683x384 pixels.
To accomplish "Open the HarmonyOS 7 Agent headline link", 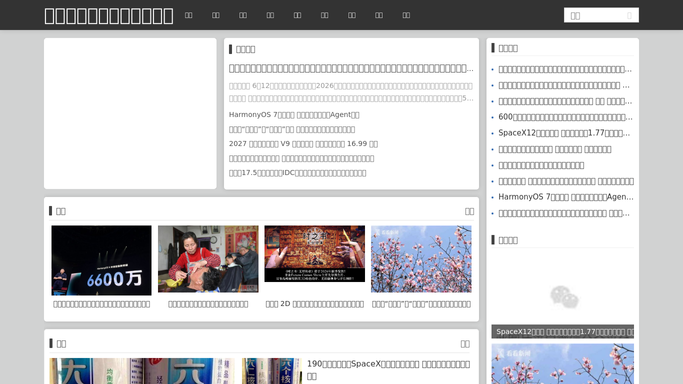I will pos(294,115).
